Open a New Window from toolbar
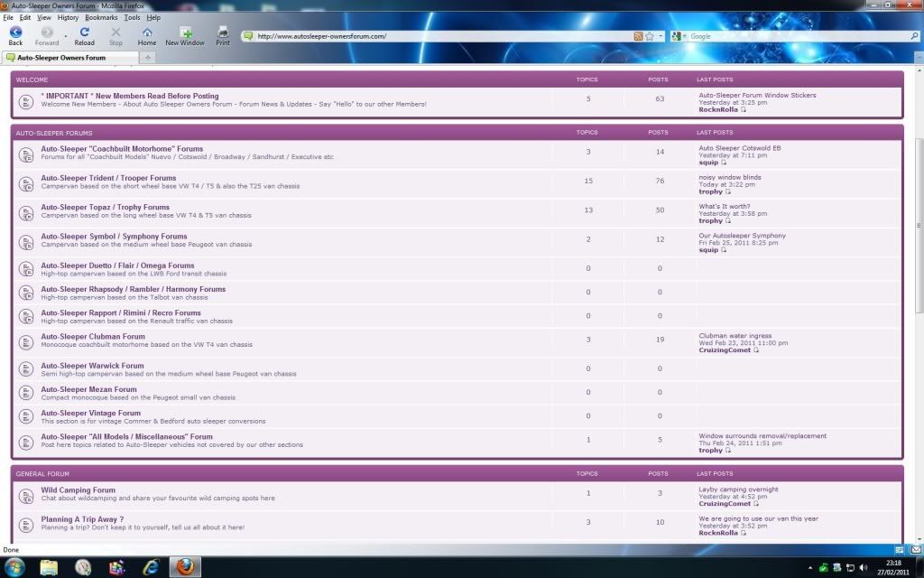Image resolution: width=924 pixels, height=578 pixels. click(x=185, y=33)
